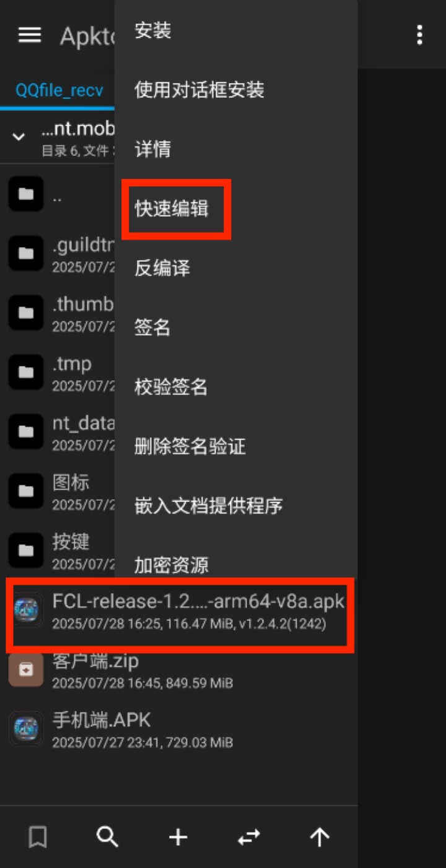The width and height of the screenshot is (446, 868).
Task: Select 签名 menu entry
Action: 153,328
